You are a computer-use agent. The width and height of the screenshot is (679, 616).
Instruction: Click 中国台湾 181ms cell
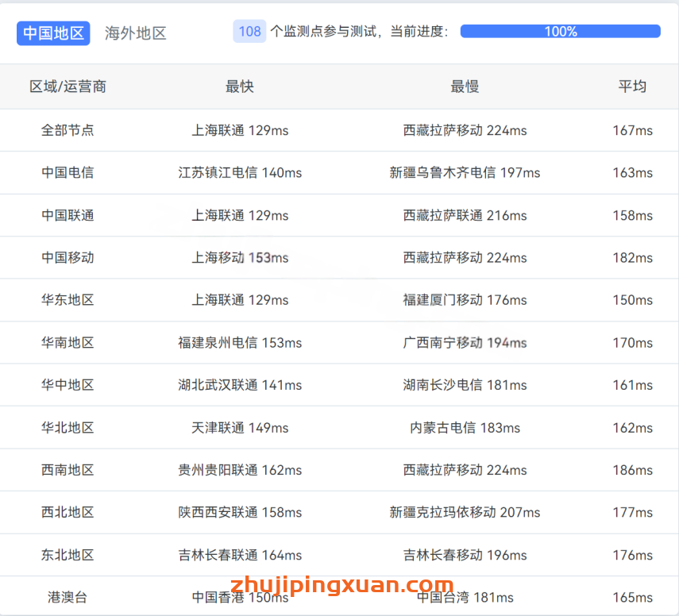[x=465, y=598]
